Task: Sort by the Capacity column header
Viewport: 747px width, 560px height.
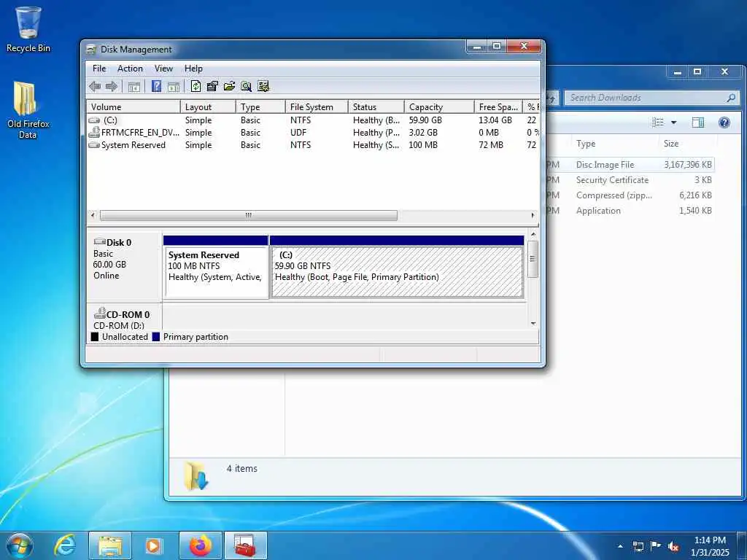Action: click(x=439, y=107)
